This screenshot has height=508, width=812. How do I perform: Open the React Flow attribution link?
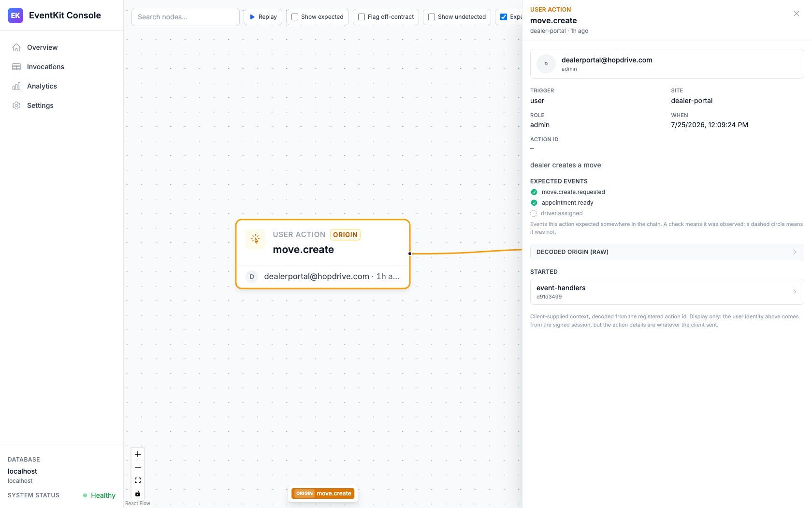(138, 504)
